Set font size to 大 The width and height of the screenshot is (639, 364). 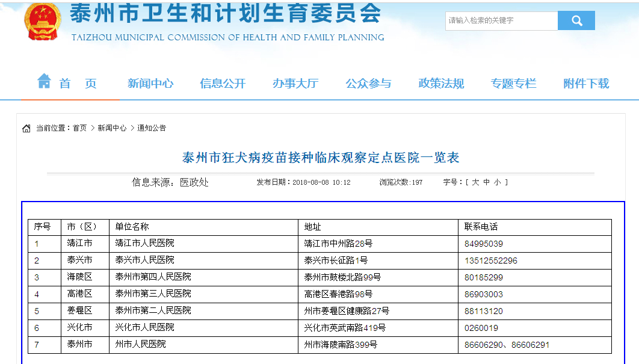pos(475,182)
